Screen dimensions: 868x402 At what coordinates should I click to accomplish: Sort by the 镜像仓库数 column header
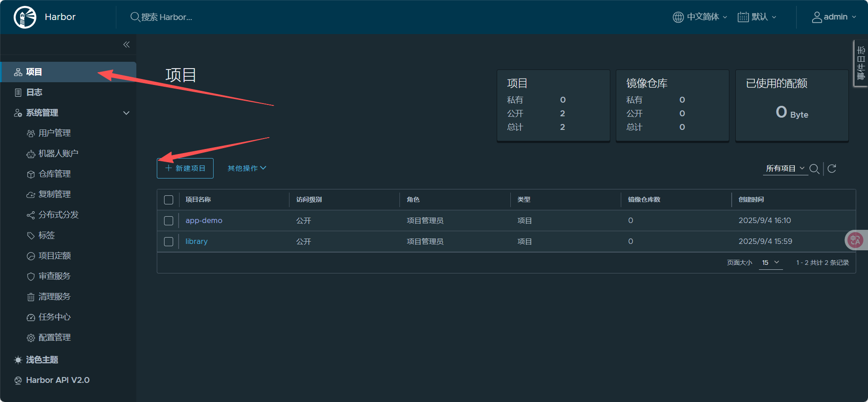pyautogui.click(x=644, y=200)
